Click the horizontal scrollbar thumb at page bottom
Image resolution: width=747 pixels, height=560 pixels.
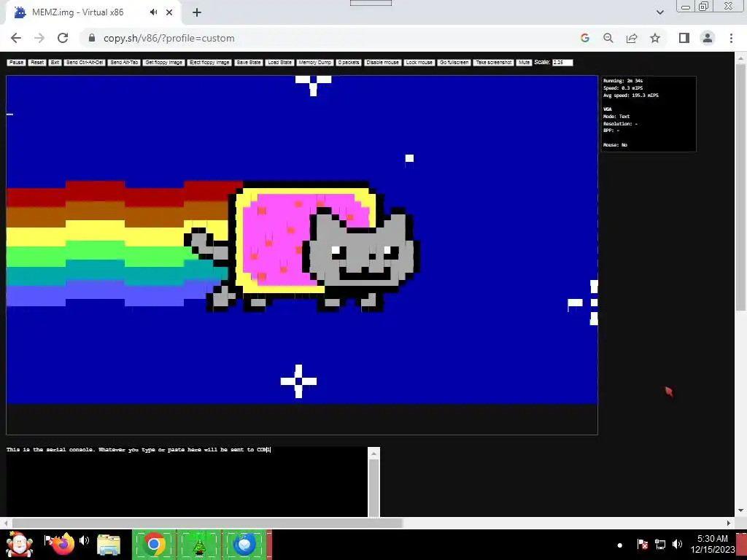click(207, 523)
